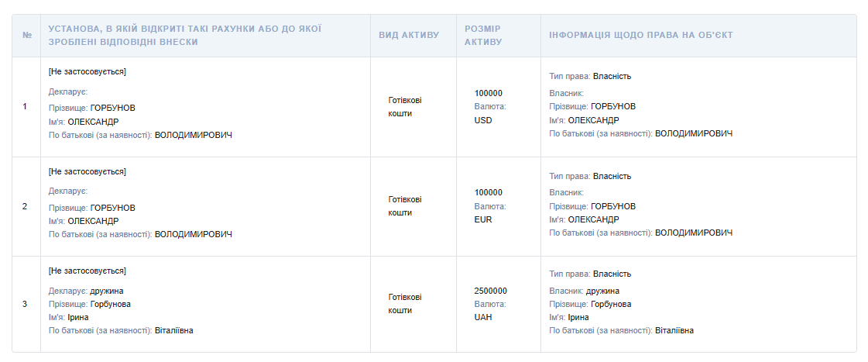Click "[Не застосовується]" in the third row

87,271
